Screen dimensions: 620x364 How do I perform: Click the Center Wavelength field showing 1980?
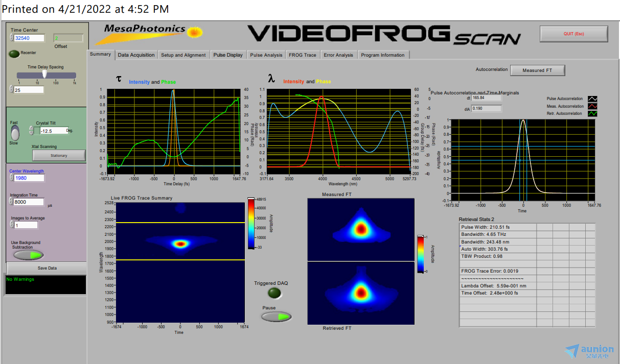point(29,178)
